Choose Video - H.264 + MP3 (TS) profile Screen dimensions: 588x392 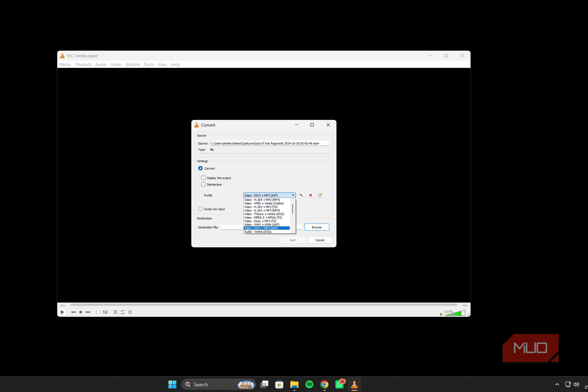click(267, 207)
